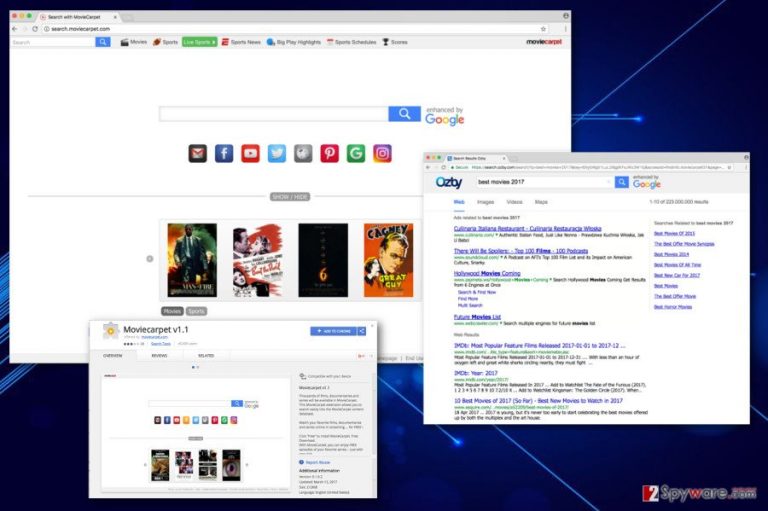This screenshot has width=768, height=511.
Task: Focus the small toolbar Search field
Action: pyautogui.click(x=53, y=42)
